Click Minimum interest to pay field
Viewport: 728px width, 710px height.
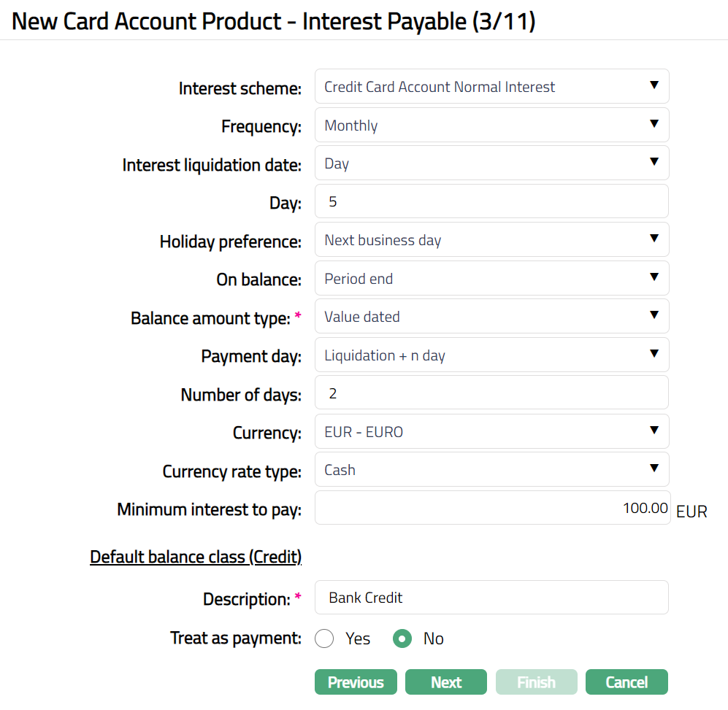point(491,508)
